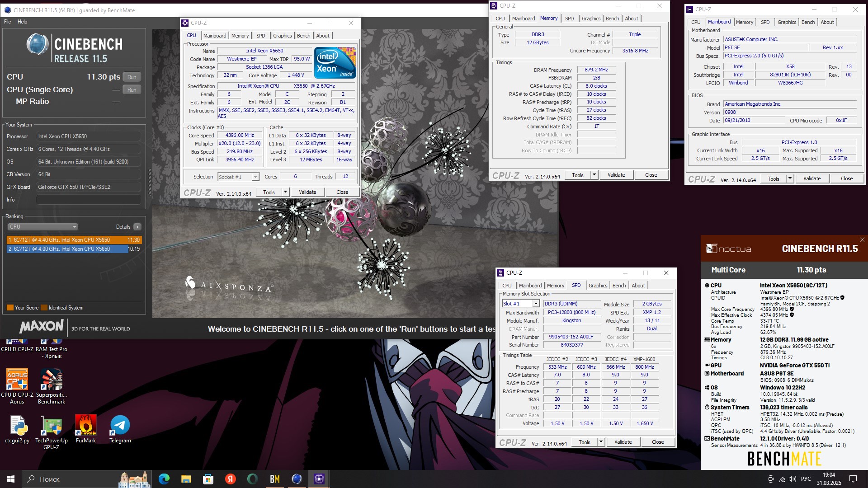Click the volume icon in system tray
868x488 pixels.
(x=792, y=479)
